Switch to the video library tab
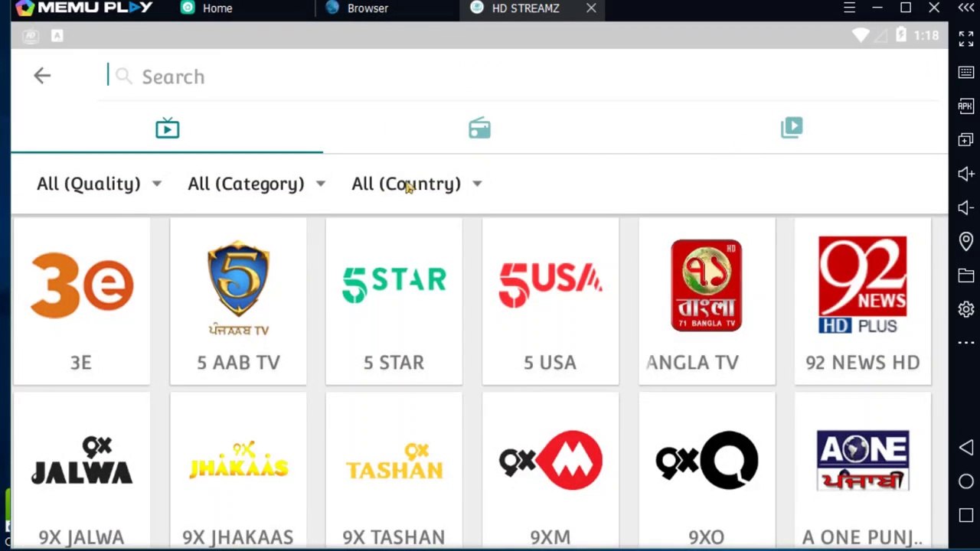980x551 pixels. click(x=792, y=128)
